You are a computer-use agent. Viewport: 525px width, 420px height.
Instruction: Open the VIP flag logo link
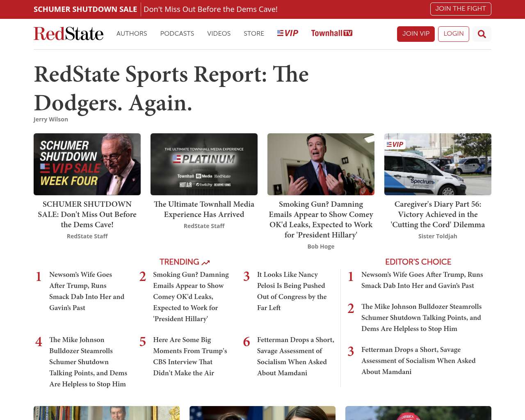coord(288,33)
